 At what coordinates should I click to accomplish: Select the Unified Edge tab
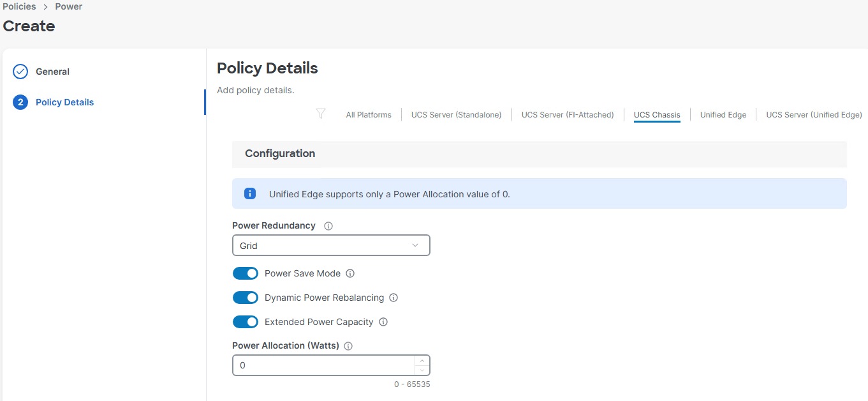[723, 115]
